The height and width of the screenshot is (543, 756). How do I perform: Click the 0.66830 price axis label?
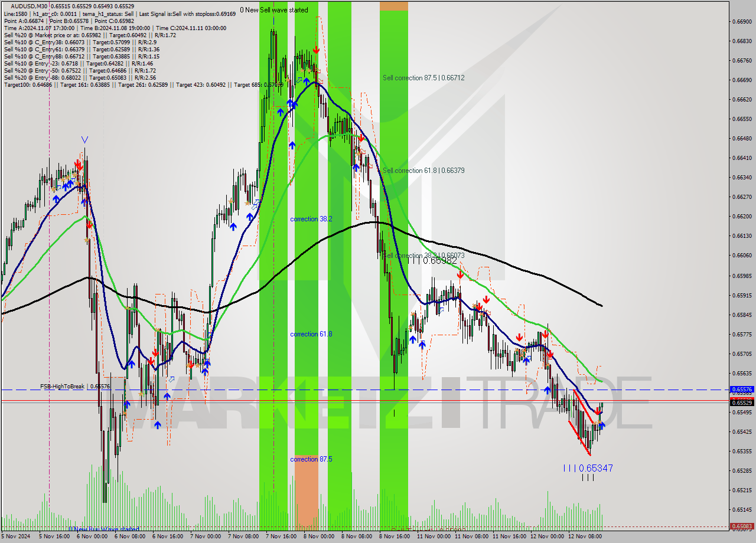742,41
